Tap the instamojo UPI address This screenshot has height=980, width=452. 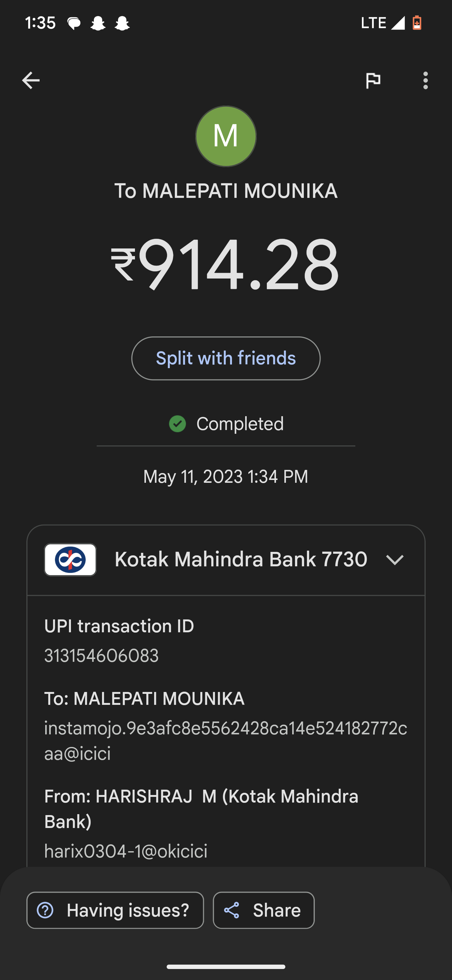pyautogui.click(x=225, y=741)
